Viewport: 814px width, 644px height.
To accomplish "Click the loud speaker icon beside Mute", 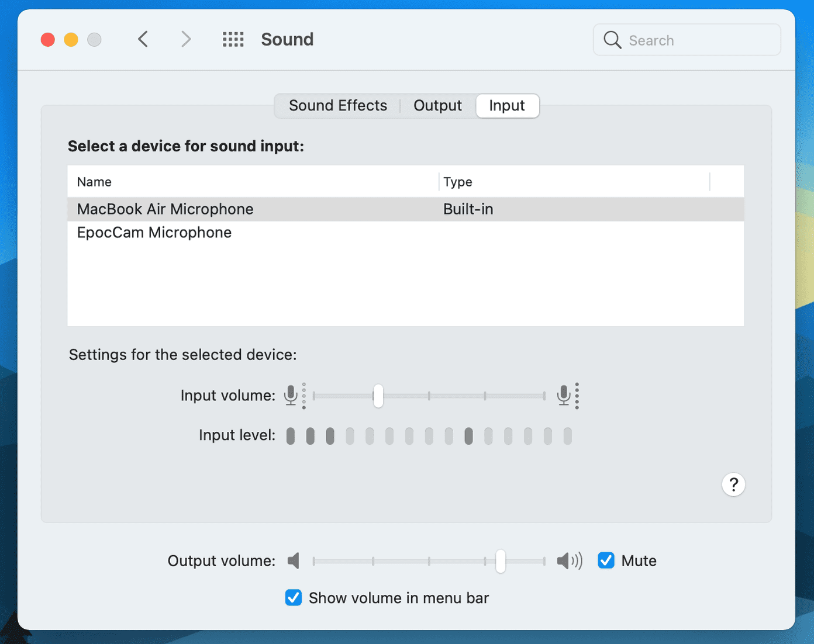I will tap(570, 561).
